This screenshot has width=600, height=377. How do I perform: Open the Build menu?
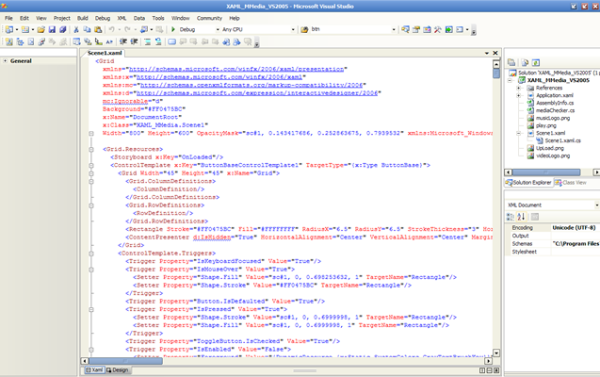[83, 18]
